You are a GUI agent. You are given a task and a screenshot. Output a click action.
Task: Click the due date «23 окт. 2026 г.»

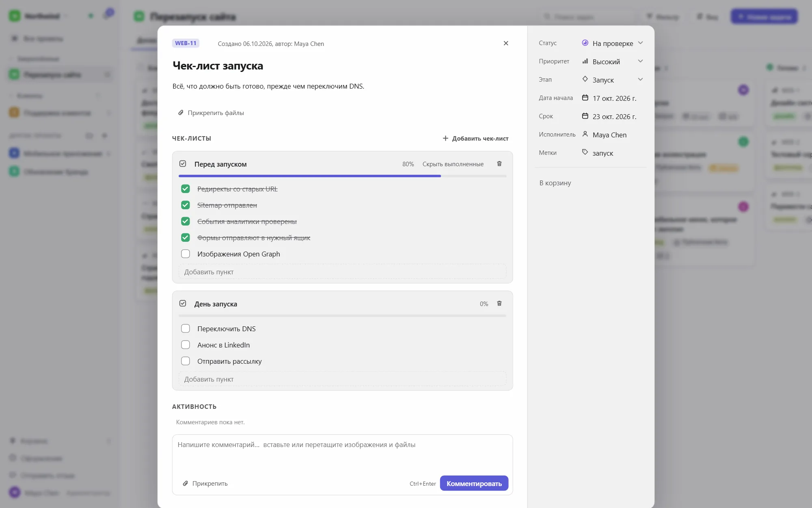[615, 117]
